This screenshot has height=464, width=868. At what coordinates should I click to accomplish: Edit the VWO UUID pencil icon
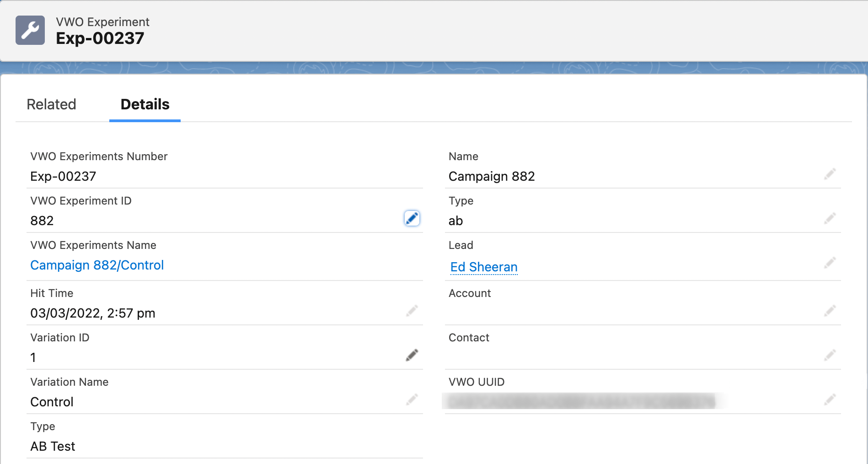click(x=830, y=399)
